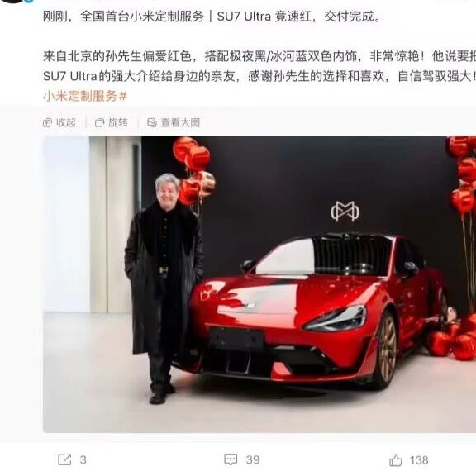Click the comment count 39
476x476 pixels.
coord(253,460)
